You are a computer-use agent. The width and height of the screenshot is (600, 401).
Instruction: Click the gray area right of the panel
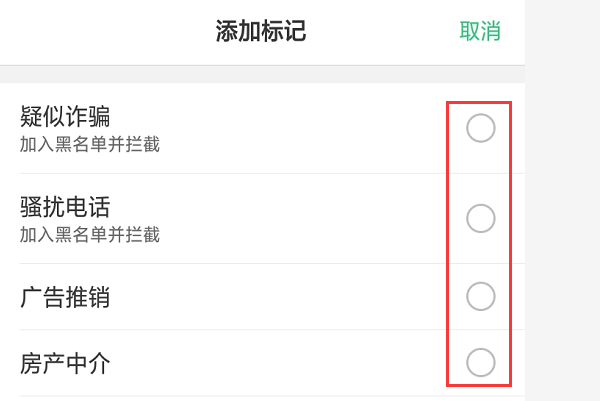pos(562,200)
